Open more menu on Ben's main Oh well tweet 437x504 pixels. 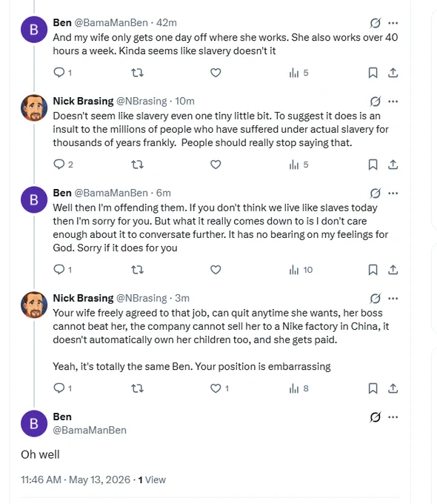pyautogui.click(x=393, y=417)
